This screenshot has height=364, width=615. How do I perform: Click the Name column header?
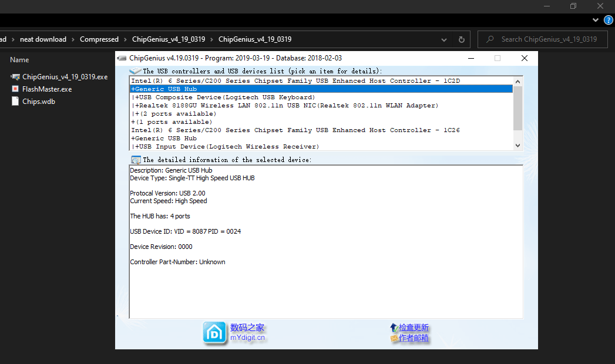point(19,60)
